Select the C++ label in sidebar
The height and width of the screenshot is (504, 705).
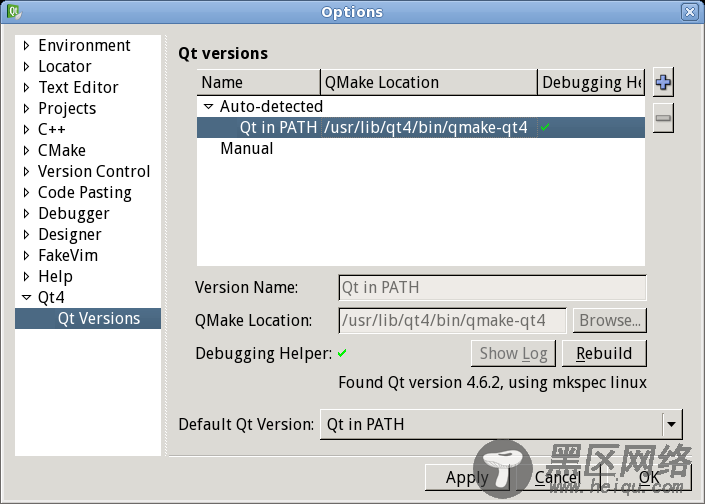click(52, 129)
